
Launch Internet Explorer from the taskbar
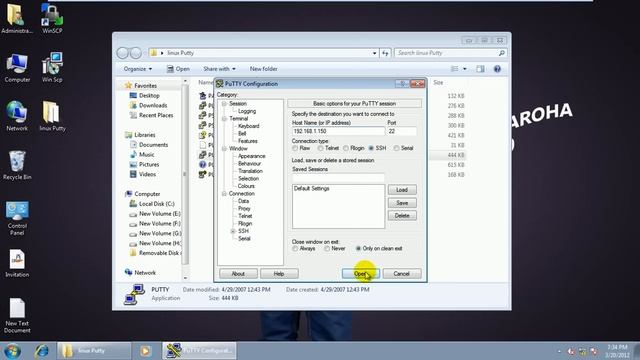point(41,351)
